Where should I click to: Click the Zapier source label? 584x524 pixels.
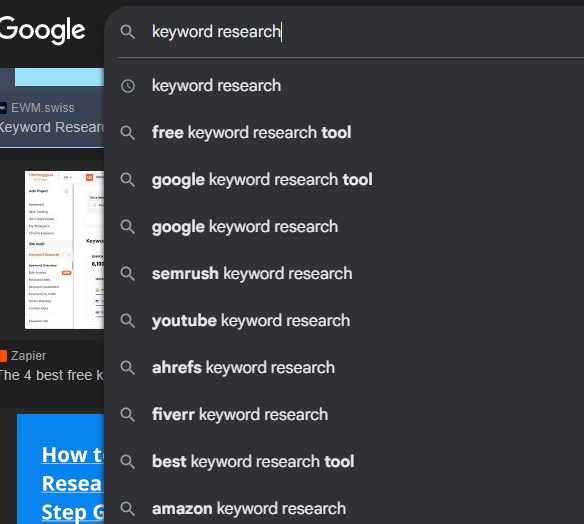point(28,356)
